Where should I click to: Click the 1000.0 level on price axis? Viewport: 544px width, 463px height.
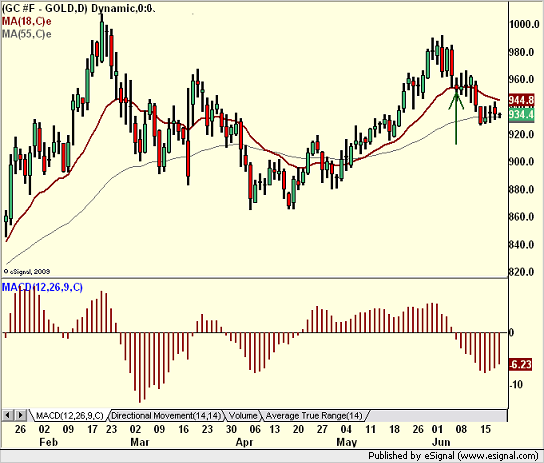(524, 24)
